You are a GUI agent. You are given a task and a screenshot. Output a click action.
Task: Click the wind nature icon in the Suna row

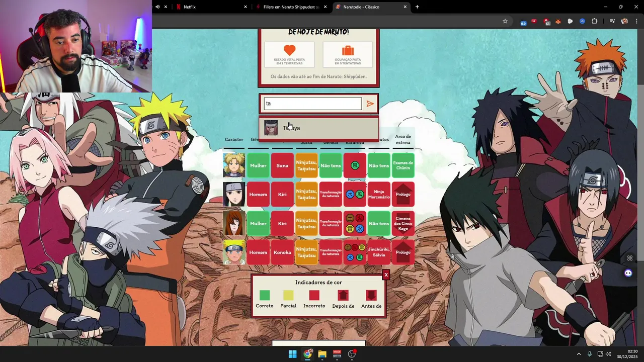[355, 165]
